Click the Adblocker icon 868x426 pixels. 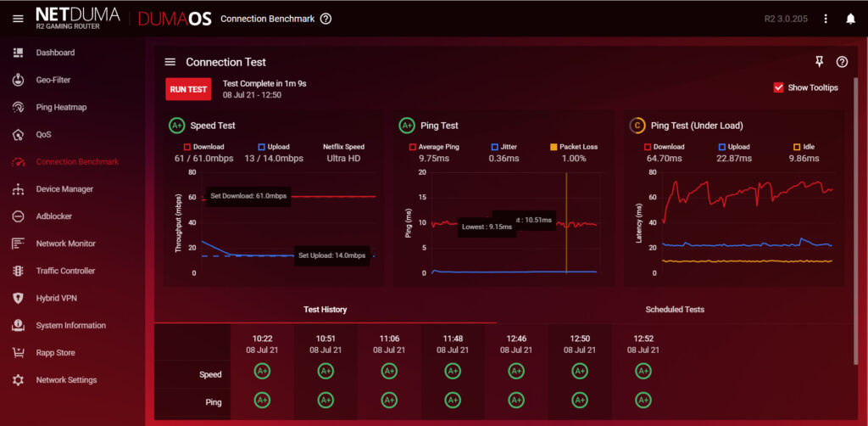point(19,216)
